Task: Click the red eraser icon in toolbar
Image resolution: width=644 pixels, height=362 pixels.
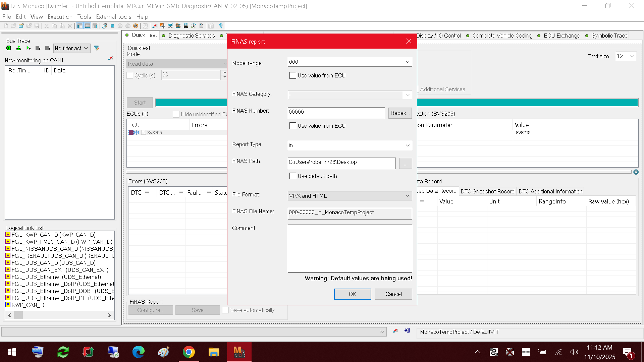Action: (x=155, y=26)
